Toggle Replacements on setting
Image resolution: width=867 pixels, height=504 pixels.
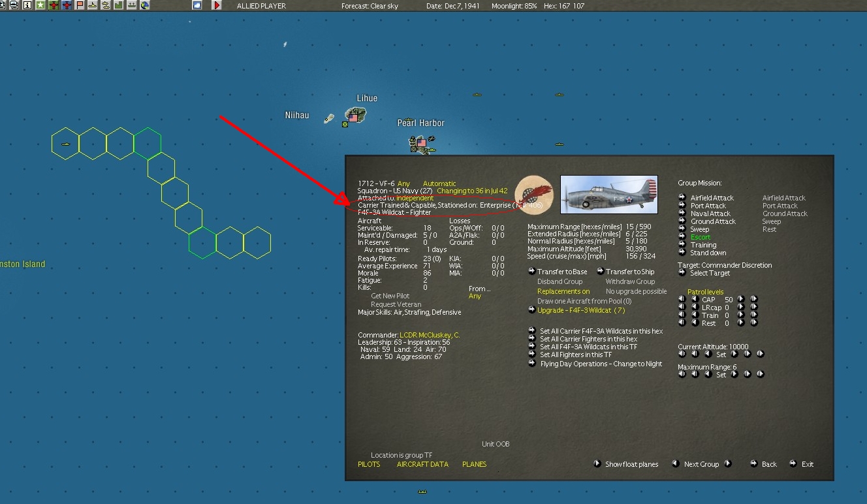pos(563,291)
